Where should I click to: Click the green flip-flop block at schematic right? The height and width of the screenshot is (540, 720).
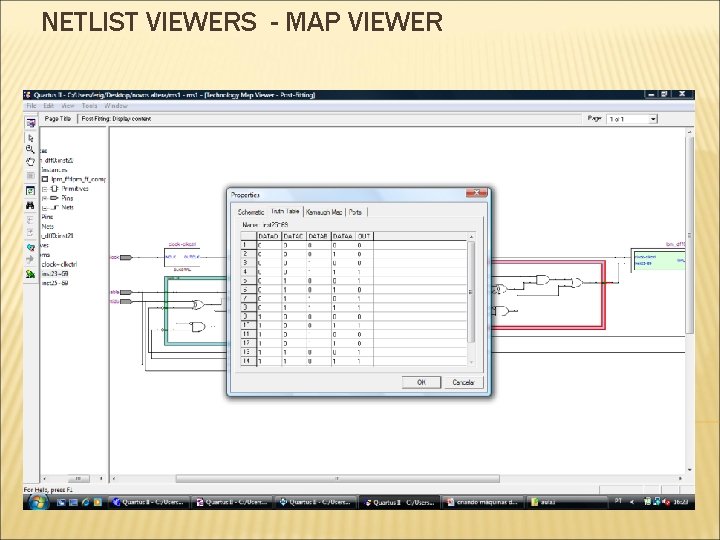pyautogui.click(x=659, y=260)
